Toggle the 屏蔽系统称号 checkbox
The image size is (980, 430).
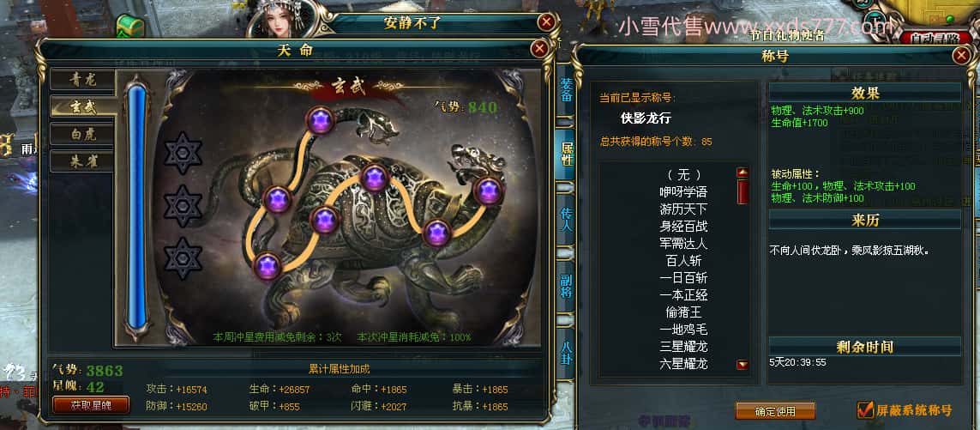tap(865, 410)
